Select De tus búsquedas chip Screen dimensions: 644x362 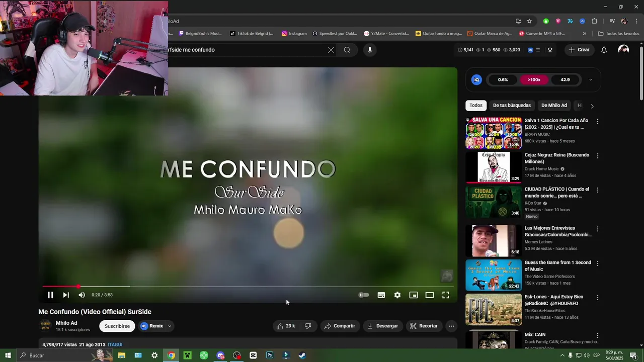pyautogui.click(x=512, y=106)
